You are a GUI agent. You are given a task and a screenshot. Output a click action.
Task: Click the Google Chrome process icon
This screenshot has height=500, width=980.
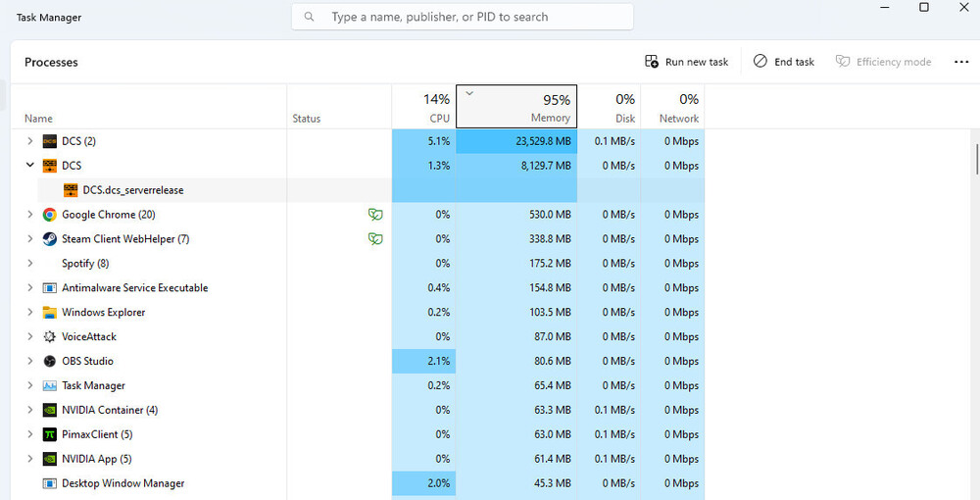click(x=50, y=215)
